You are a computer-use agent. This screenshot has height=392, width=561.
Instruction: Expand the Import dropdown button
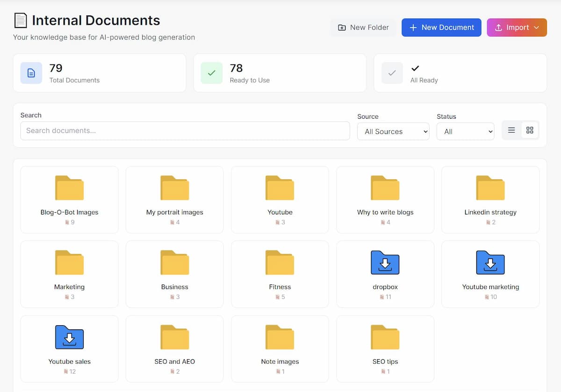pos(517,28)
